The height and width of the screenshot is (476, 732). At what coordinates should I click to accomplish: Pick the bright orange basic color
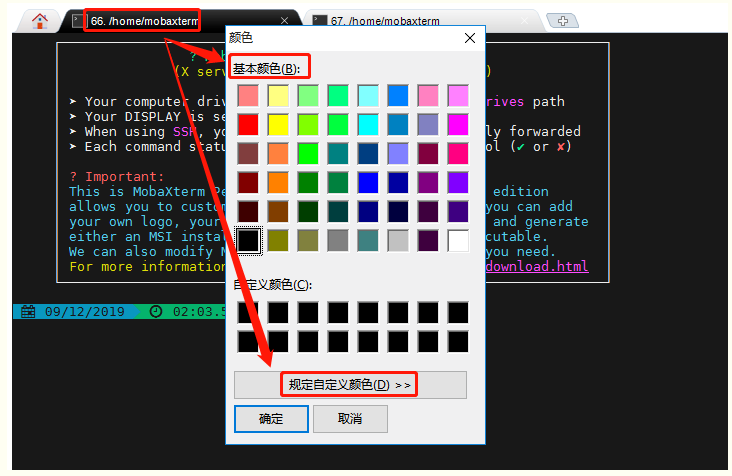(278, 182)
